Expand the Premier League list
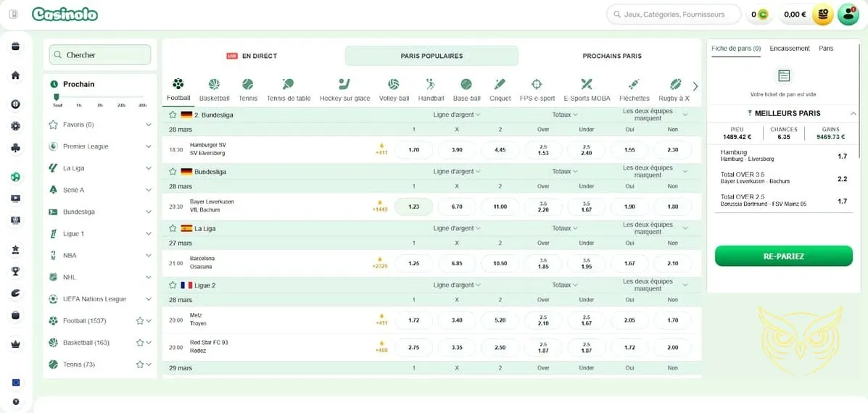868x413 pixels. (149, 146)
